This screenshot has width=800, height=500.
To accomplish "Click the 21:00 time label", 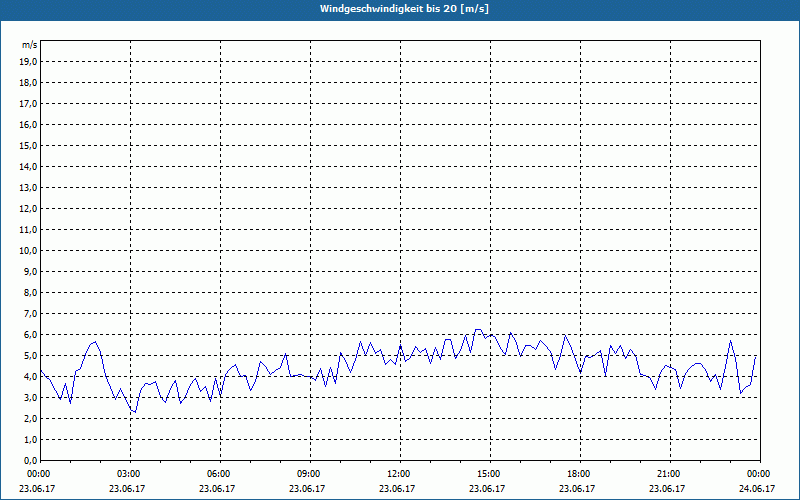I will coord(668,474).
